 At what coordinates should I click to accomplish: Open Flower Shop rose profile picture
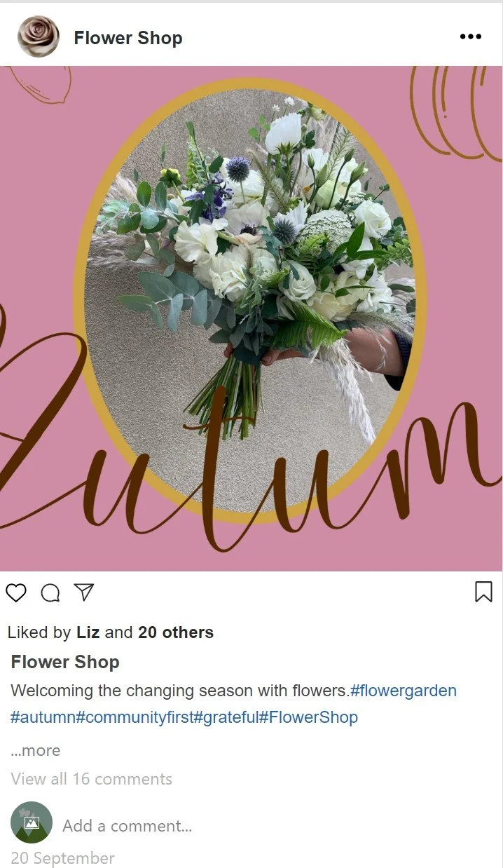coord(39,36)
